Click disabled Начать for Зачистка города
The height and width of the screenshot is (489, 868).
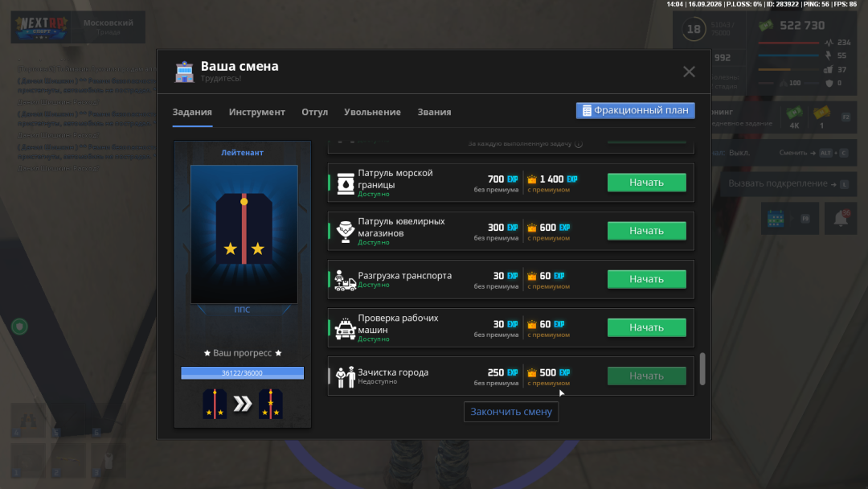point(646,376)
